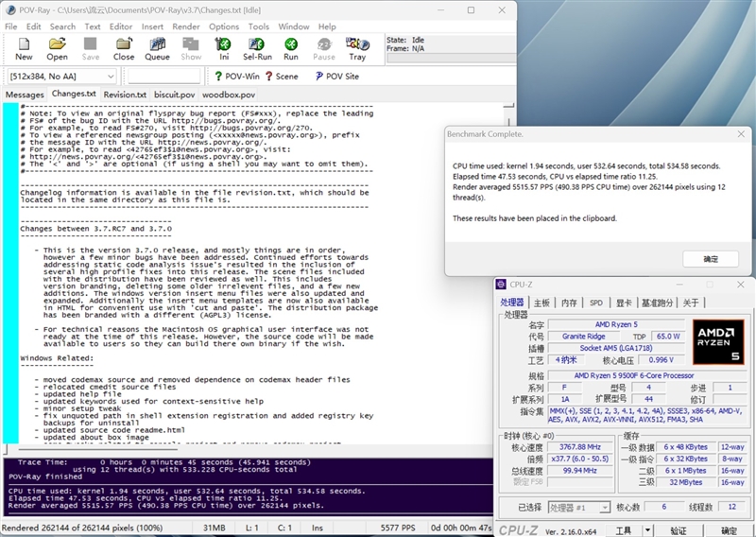The image size is (756, 537).
Task: Start rendering with the Run icon
Action: point(291,48)
